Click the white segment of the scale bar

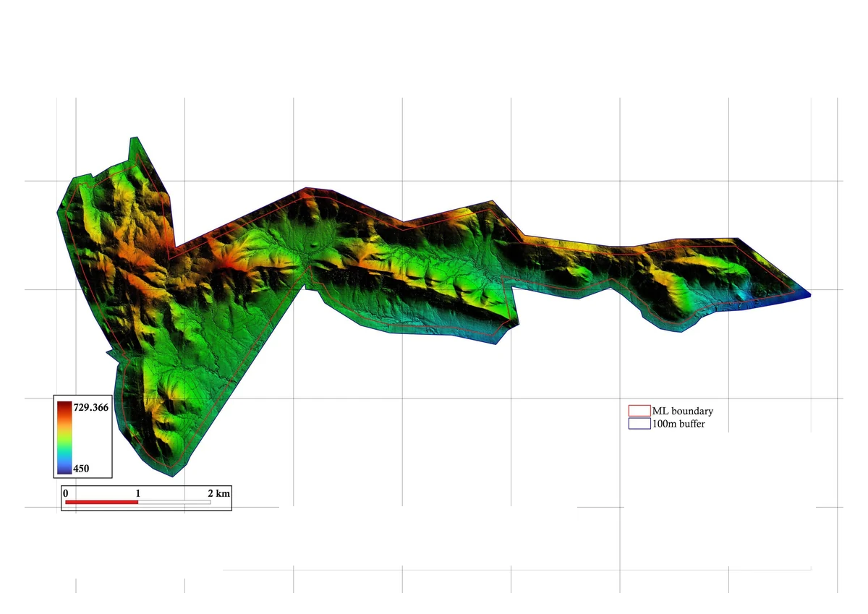[174, 502]
